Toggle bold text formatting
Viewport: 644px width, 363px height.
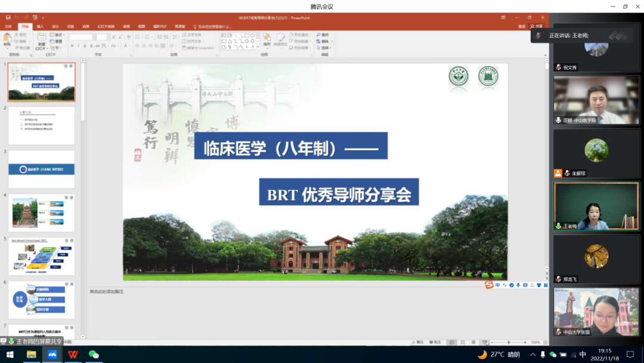coord(72,45)
